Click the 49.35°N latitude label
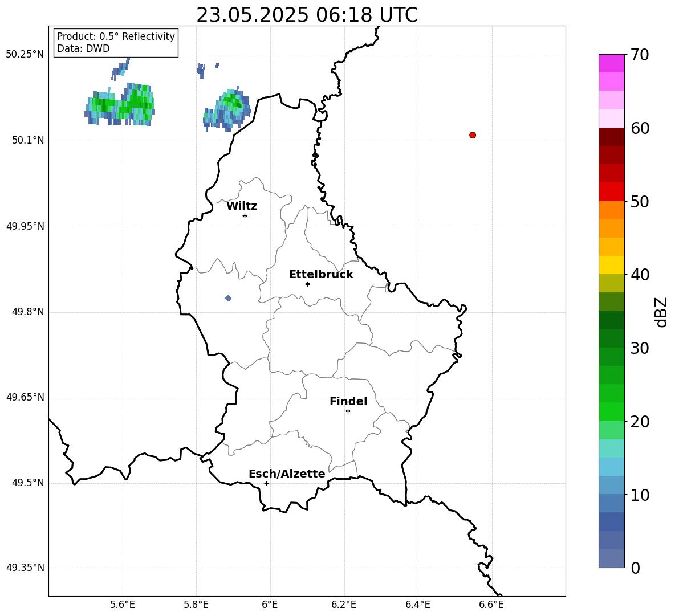The width and height of the screenshot is (675, 616). (25, 568)
